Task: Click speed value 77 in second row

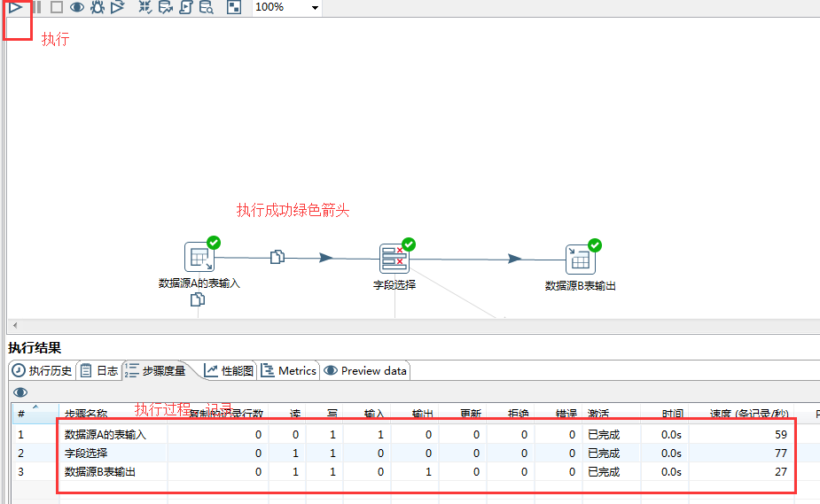Action: 781,454
